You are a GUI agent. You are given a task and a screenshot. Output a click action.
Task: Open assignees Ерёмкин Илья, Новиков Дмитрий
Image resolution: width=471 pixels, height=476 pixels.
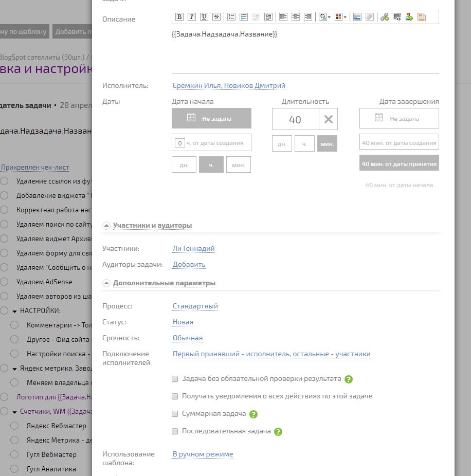pyautogui.click(x=229, y=86)
